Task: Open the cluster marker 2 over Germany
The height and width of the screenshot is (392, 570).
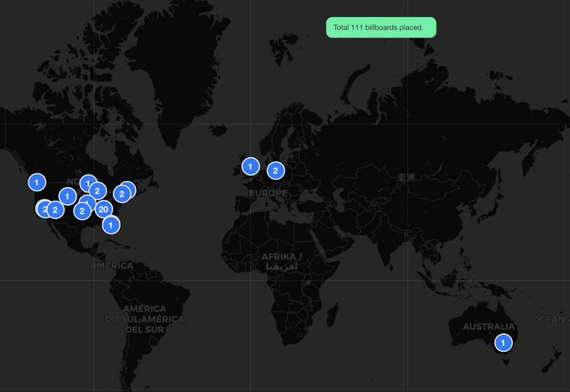Action: pos(275,170)
